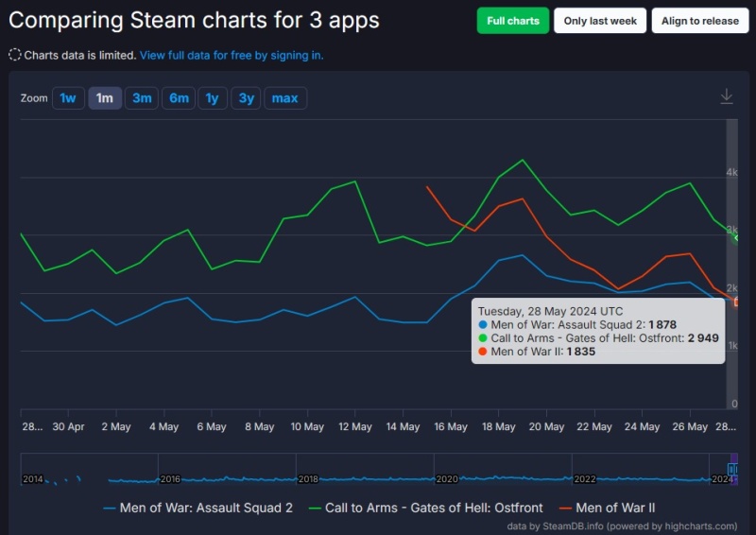Click the navigator range handle near 2024
This screenshot has width=756, height=535.
click(732, 469)
